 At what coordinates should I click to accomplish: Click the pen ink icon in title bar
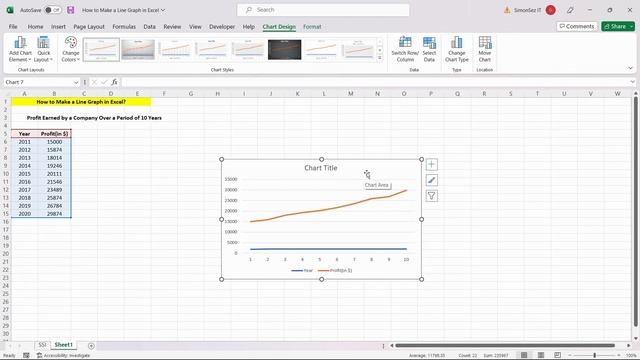570,10
